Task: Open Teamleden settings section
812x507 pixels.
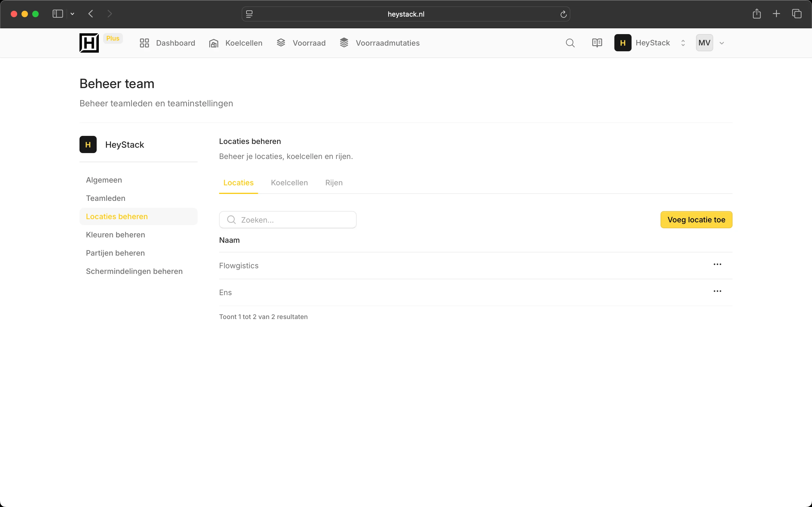Action: pyautogui.click(x=139, y=198)
